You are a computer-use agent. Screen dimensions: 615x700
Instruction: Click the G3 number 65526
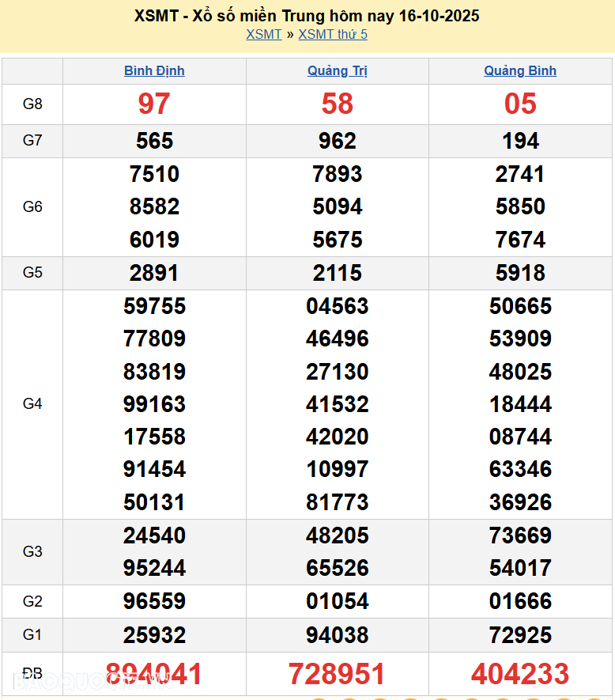point(338,568)
